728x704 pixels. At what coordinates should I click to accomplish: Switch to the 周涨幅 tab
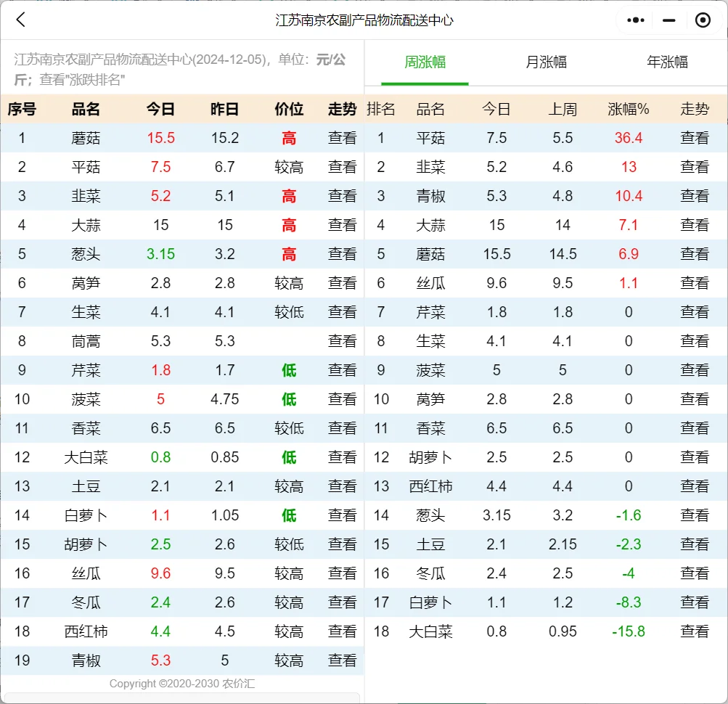coord(425,62)
